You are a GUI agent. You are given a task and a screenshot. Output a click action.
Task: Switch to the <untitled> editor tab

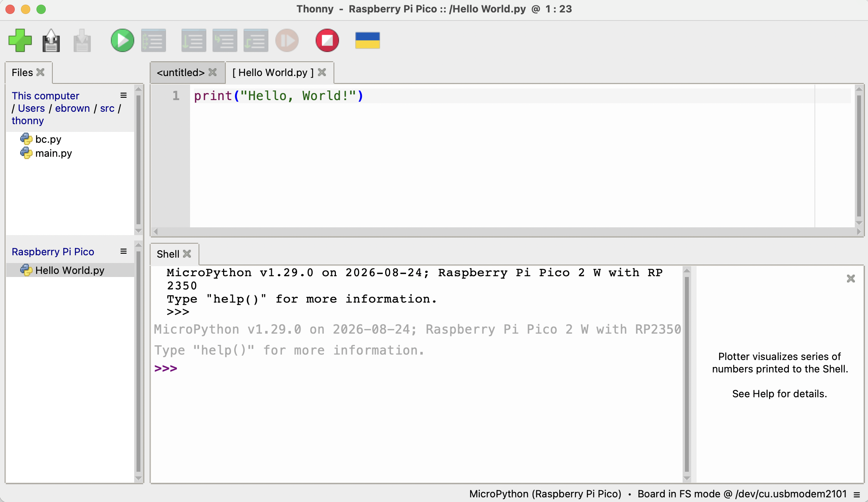tap(180, 73)
